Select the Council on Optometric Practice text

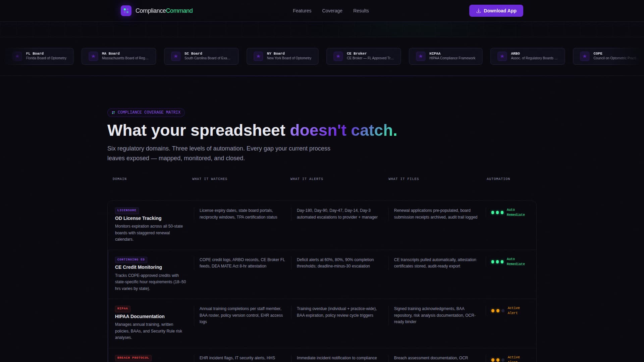pos(615,58)
